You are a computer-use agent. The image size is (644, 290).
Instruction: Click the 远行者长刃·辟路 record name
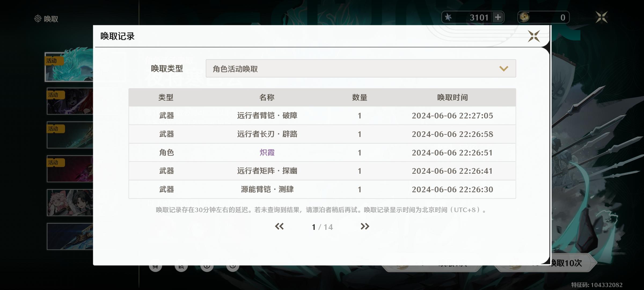tap(267, 134)
